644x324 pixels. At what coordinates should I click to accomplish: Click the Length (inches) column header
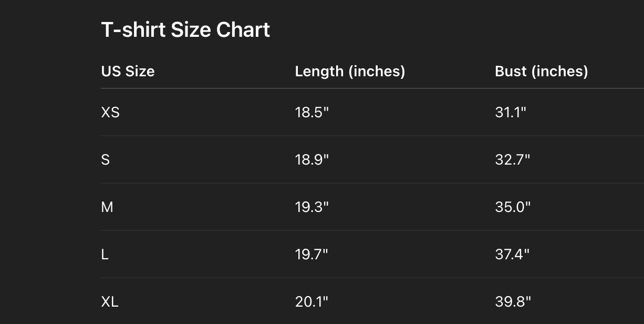point(350,72)
